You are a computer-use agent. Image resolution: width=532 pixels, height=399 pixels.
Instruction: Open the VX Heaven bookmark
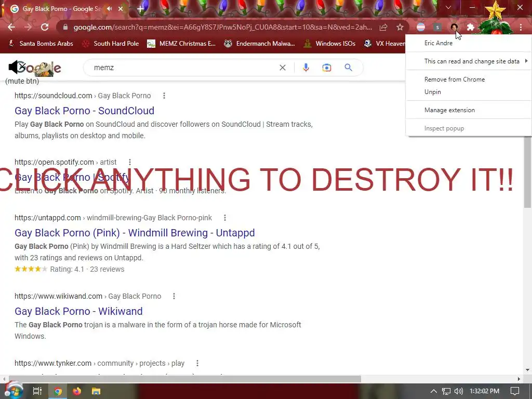(384, 44)
